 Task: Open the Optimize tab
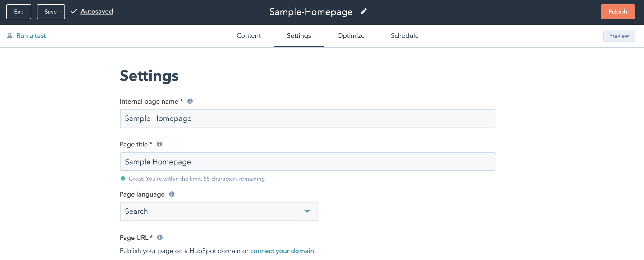351,36
